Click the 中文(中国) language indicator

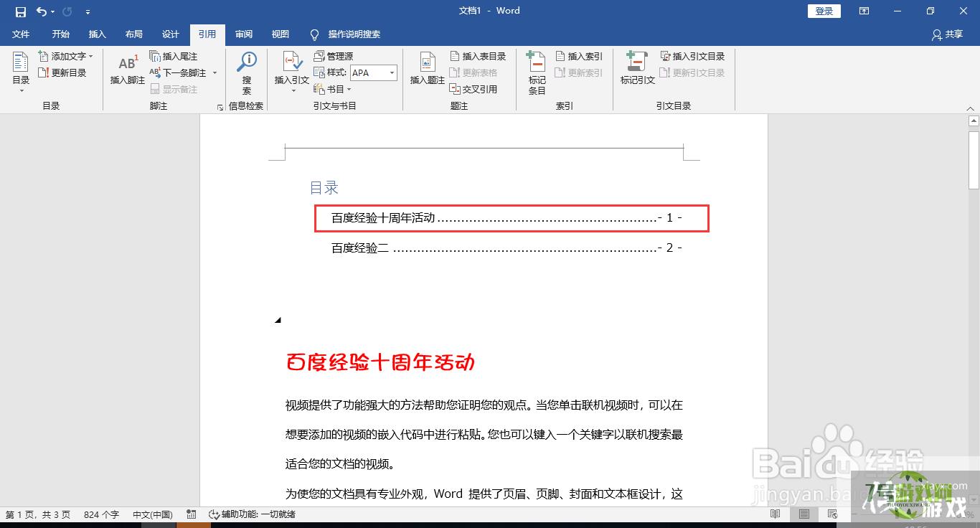[153, 514]
